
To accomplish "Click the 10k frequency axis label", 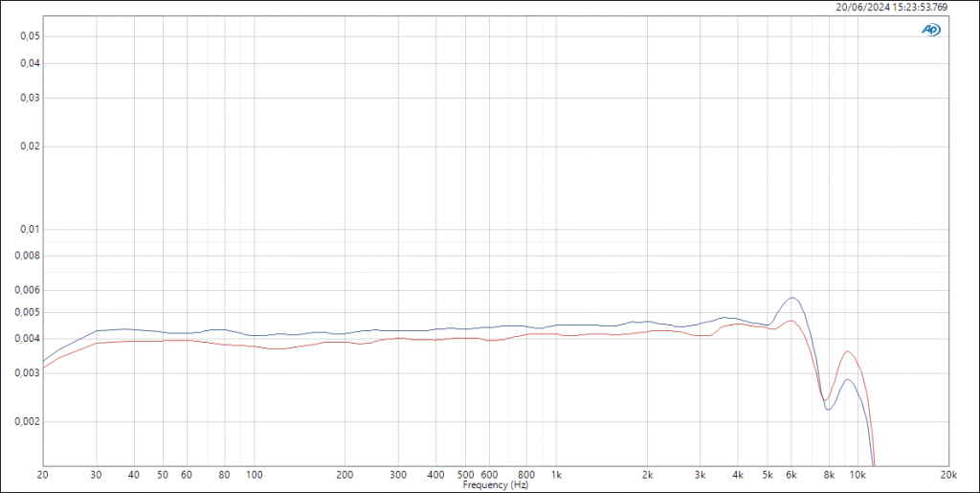I will 858,475.
